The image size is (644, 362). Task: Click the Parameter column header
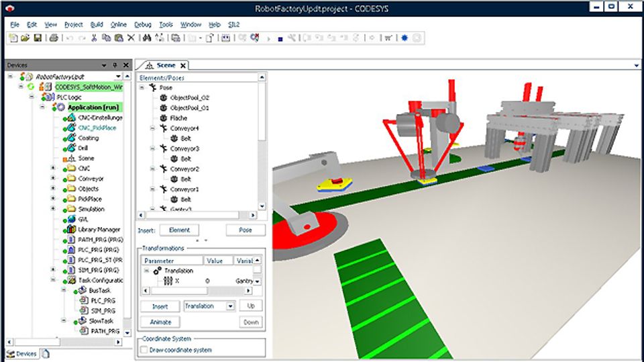[x=172, y=261]
